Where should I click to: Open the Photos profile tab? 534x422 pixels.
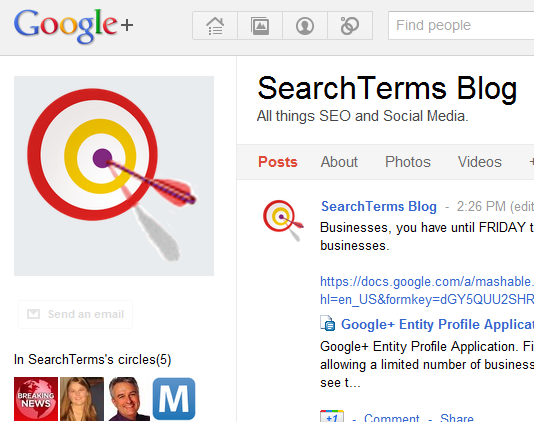[x=408, y=162]
